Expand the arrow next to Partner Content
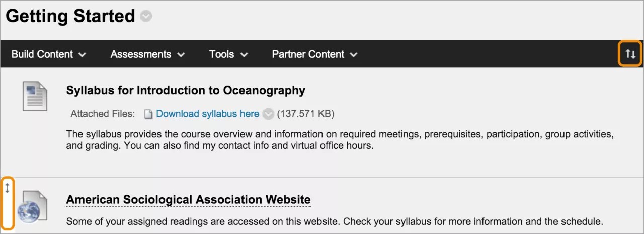Screen dimensions: 644x234 [354, 54]
